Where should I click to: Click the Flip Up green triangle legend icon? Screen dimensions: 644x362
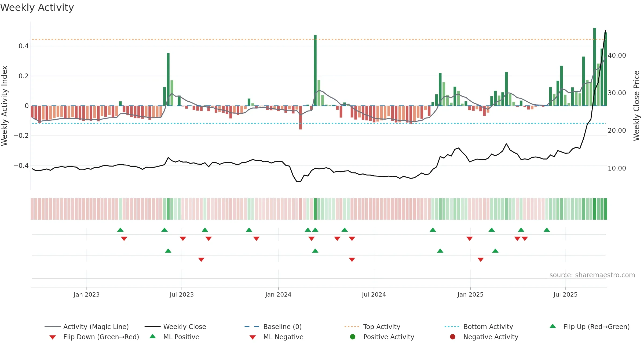click(x=553, y=326)
